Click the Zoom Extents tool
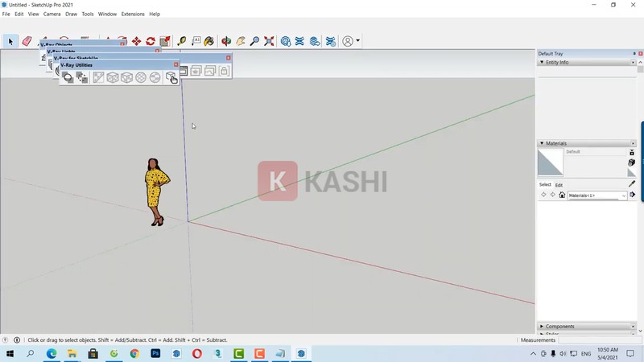Screen dimensions: 644x362 click(269, 41)
